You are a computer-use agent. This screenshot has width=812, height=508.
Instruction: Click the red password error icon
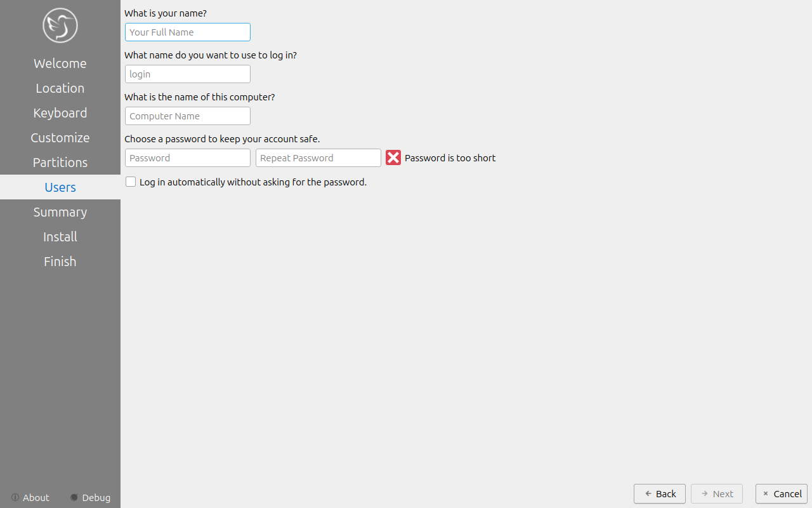[x=393, y=157]
